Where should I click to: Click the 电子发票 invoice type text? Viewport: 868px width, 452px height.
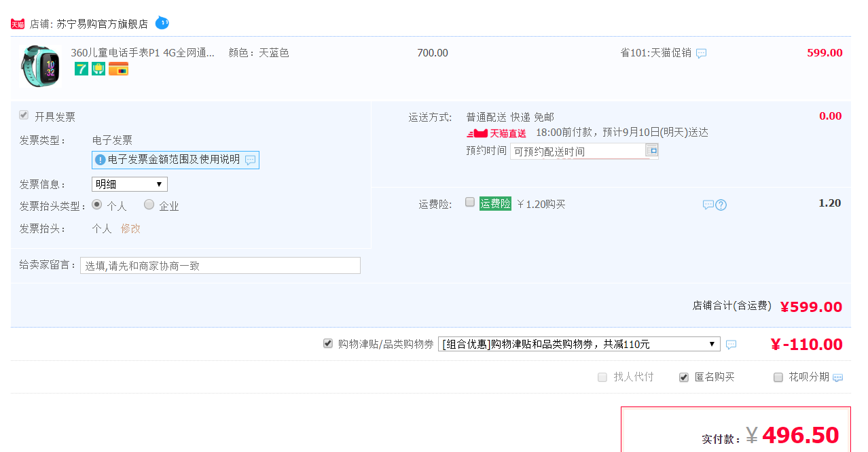pos(112,141)
